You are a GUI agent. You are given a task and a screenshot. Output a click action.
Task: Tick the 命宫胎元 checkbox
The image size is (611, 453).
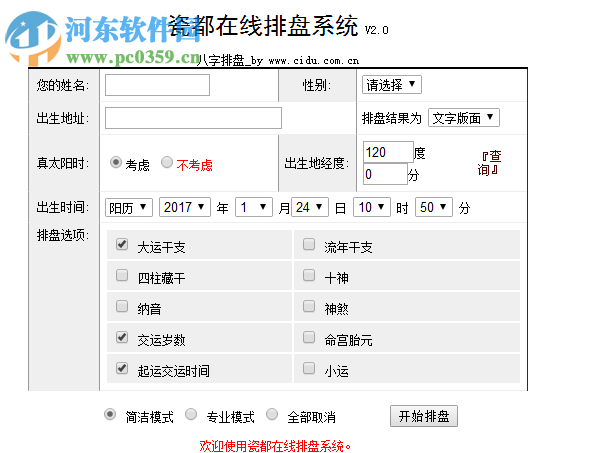(309, 337)
